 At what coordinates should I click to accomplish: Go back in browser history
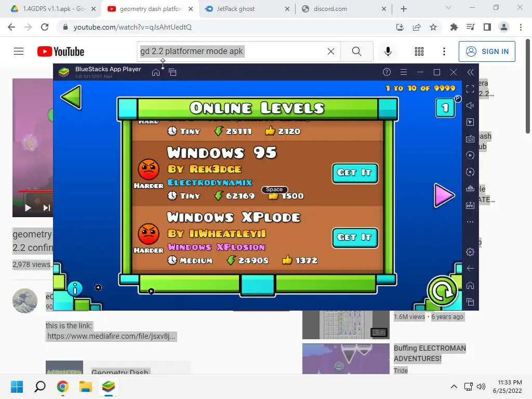(11, 27)
